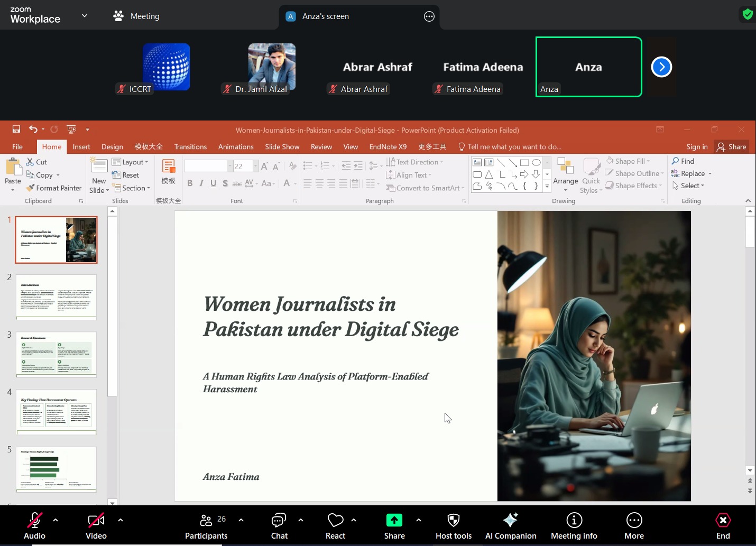
Task: Click the Format Painter tool
Action: point(54,188)
